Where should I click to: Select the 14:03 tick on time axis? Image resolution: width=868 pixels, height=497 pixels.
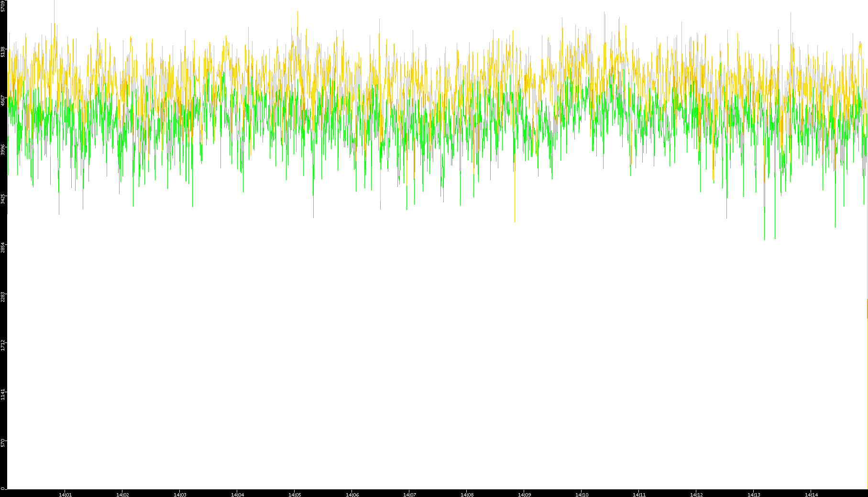click(x=180, y=494)
